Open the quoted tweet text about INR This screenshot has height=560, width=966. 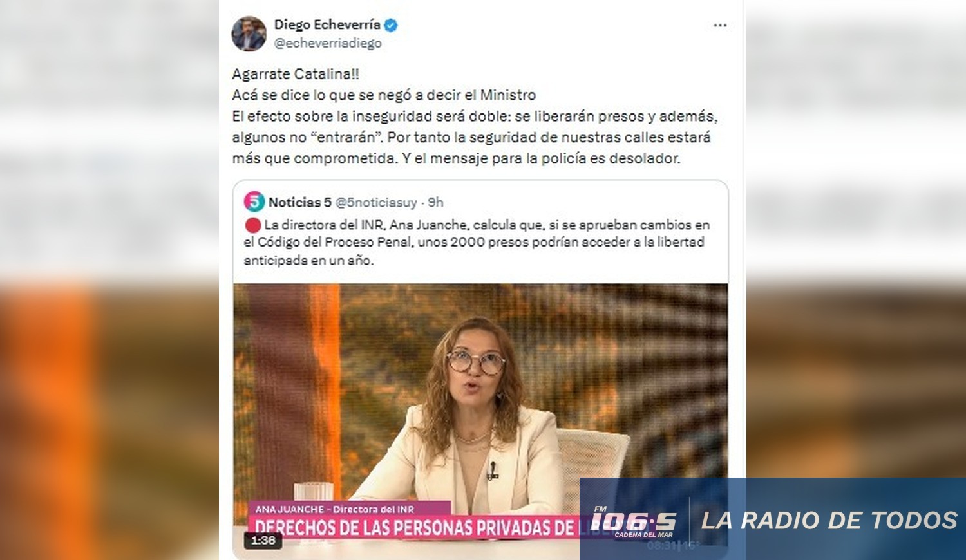pyautogui.click(x=477, y=242)
